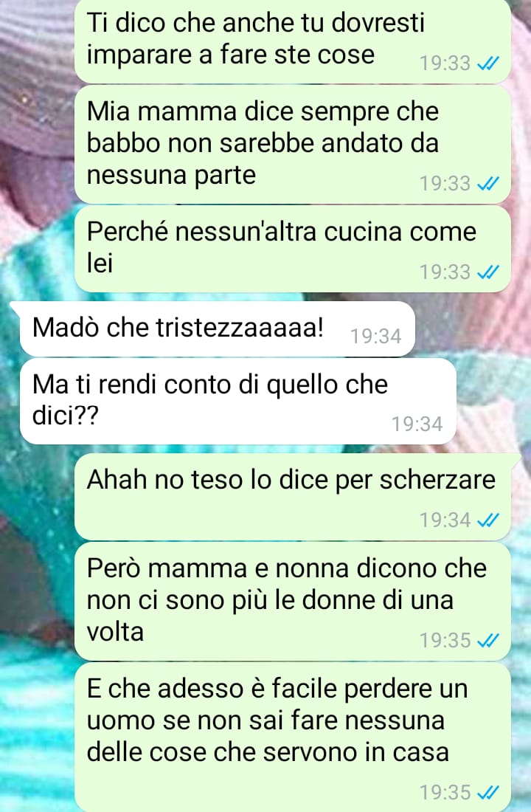Click the 19:35 timestamp on 'volta' message
Viewport: 531px width, 812px height.
click(445, 641)
